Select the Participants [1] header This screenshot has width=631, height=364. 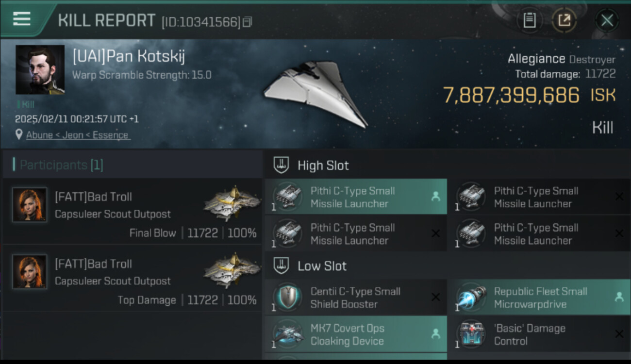58,165
